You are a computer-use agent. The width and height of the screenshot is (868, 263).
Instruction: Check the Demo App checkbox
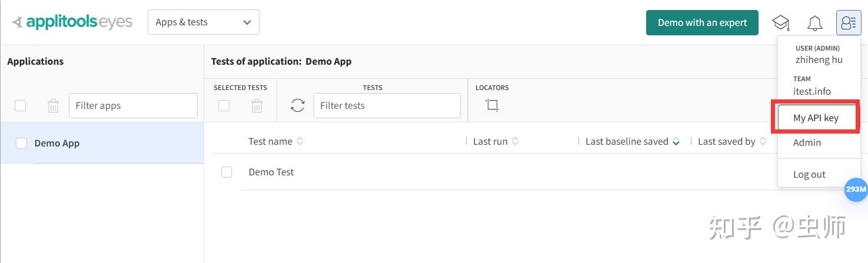click(22, 143)
